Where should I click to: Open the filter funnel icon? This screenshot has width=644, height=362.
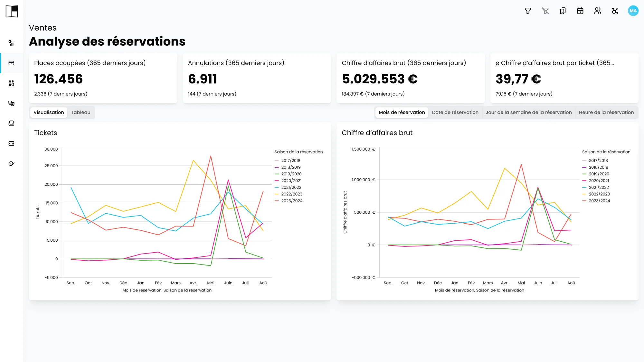[528, 11]
